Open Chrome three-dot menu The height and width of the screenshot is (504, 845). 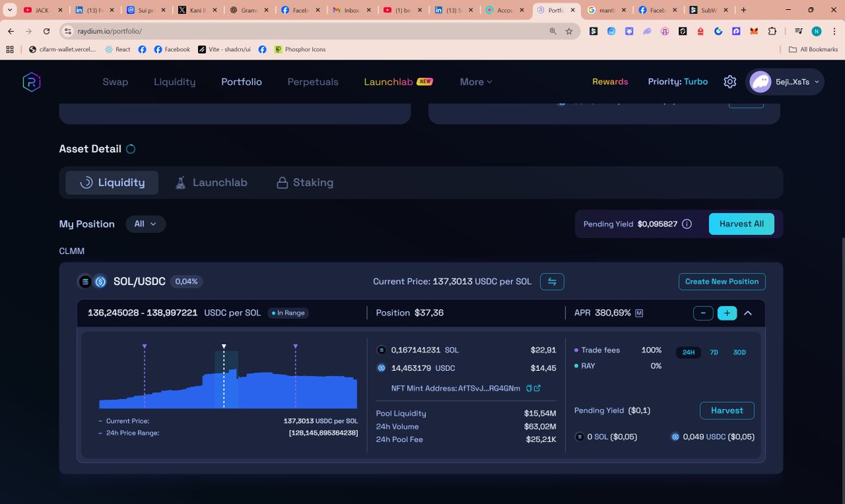point(834,31)
